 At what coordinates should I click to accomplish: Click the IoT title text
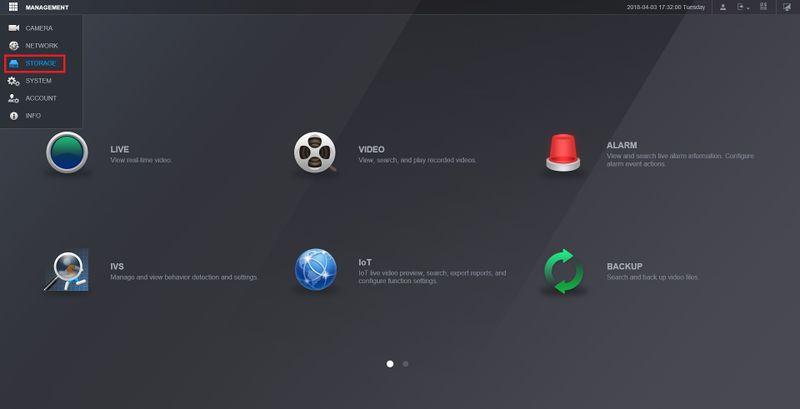coord(365,262)
